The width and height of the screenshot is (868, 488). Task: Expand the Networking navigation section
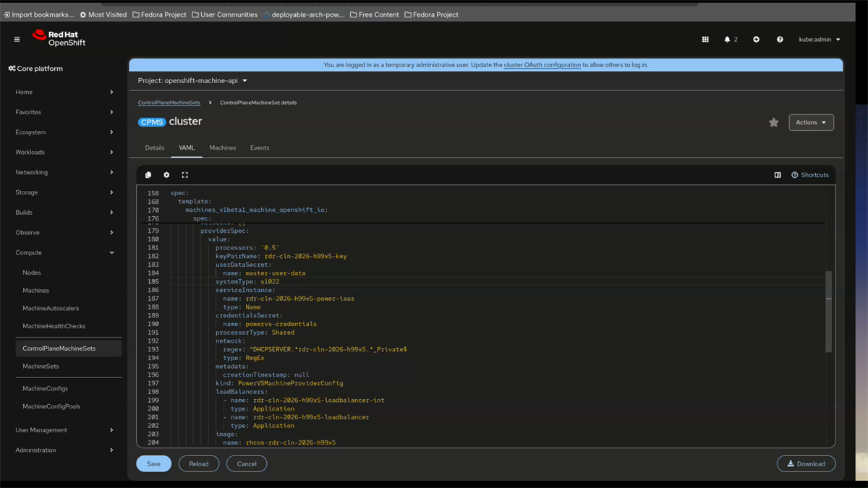[64, 172]
